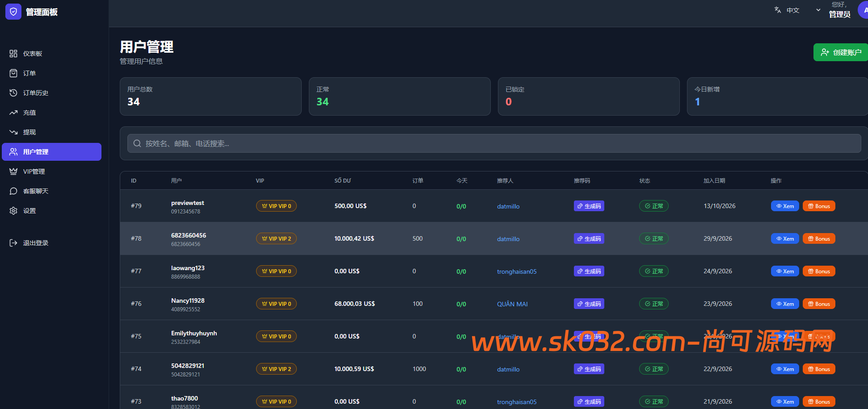Click referrer datmillo in previewtest row

coord(508,206)
